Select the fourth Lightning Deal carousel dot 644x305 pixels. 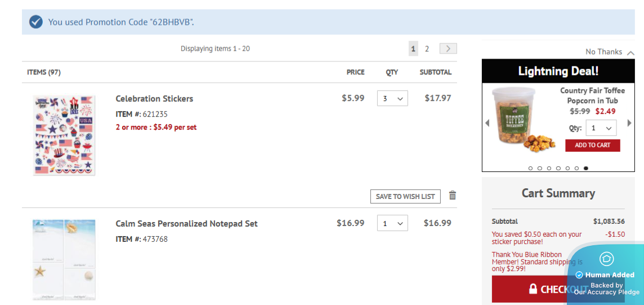pos(558,168)
